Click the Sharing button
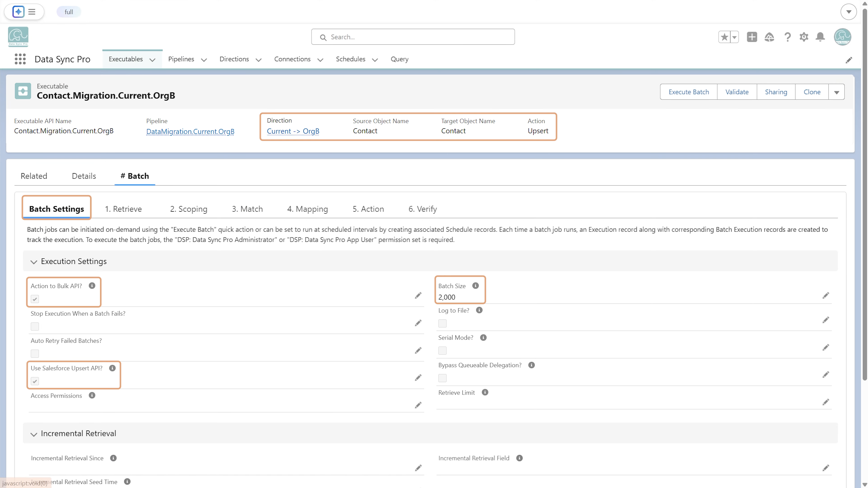 click(x=776, y=92)
